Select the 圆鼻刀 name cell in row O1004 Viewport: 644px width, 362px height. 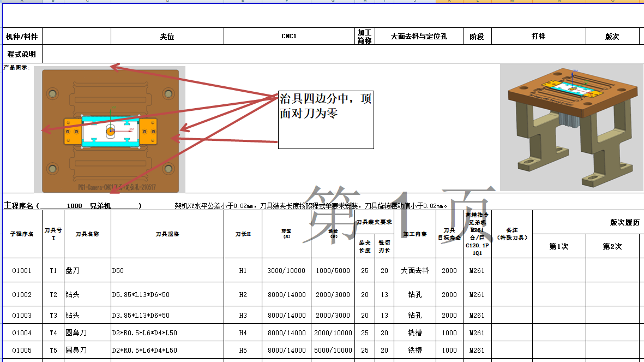tap(87, 333)
